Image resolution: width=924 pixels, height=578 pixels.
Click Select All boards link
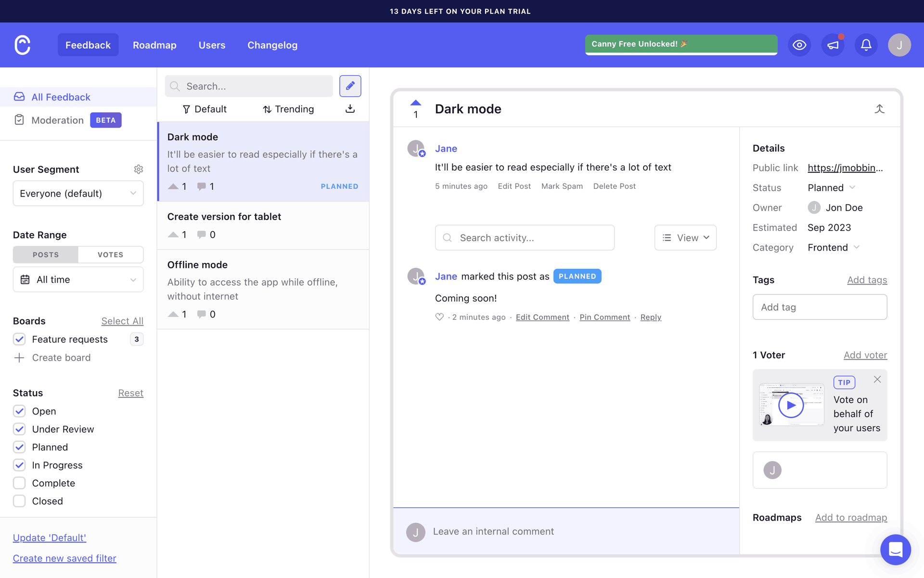[122, 321]
